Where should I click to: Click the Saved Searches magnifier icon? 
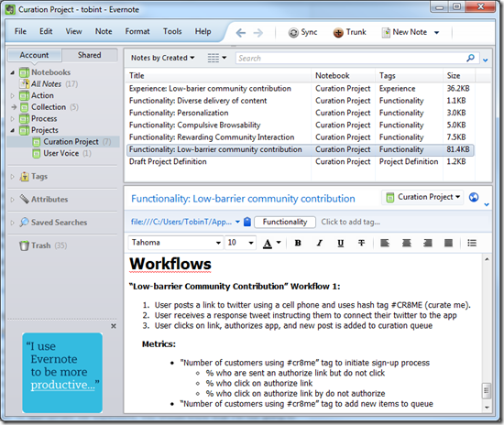click(x=24, y=222)
